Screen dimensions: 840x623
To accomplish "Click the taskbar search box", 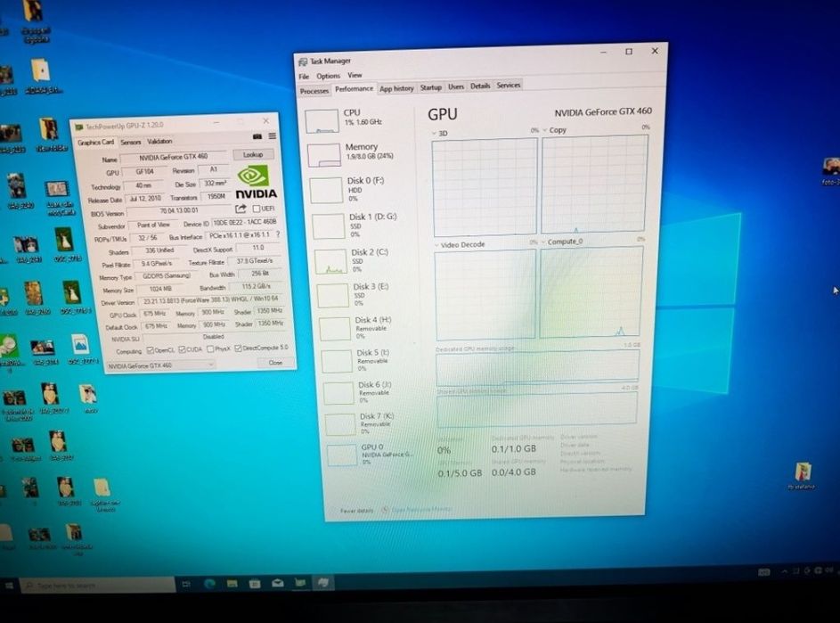I will click(x=98, y=586).
